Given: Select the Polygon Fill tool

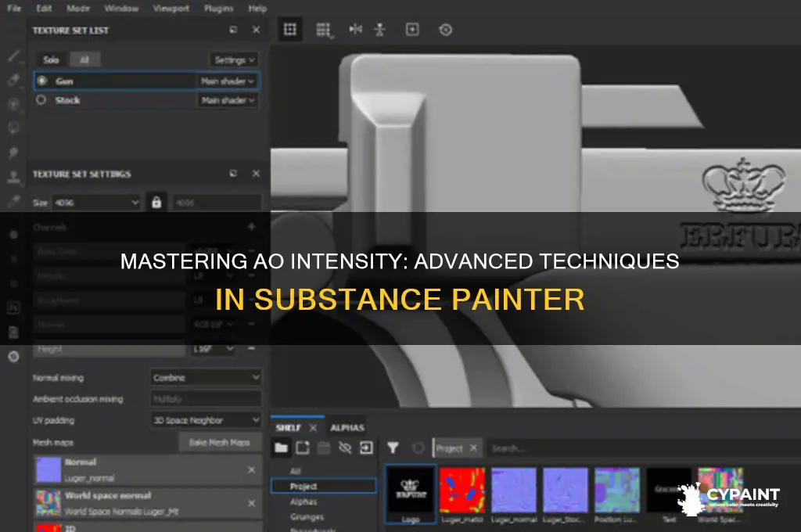Looking at the screenshot, I should click(x=14, y=128).
